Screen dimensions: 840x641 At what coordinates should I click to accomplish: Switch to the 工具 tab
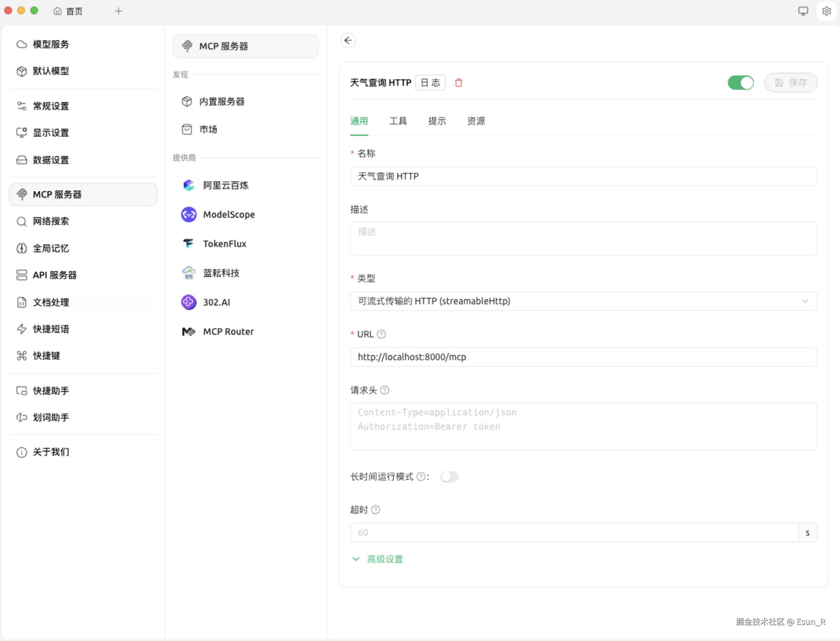tap(398, 121)
